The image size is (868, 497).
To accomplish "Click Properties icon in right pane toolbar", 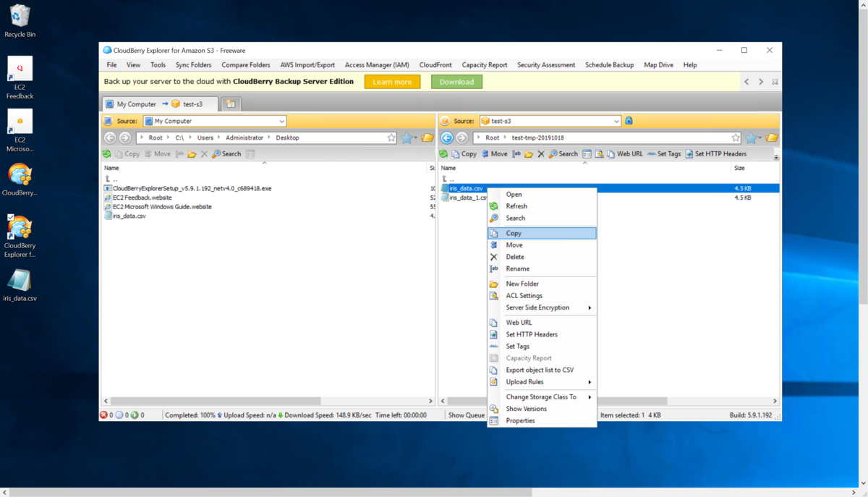I will (x=587, y=154).
